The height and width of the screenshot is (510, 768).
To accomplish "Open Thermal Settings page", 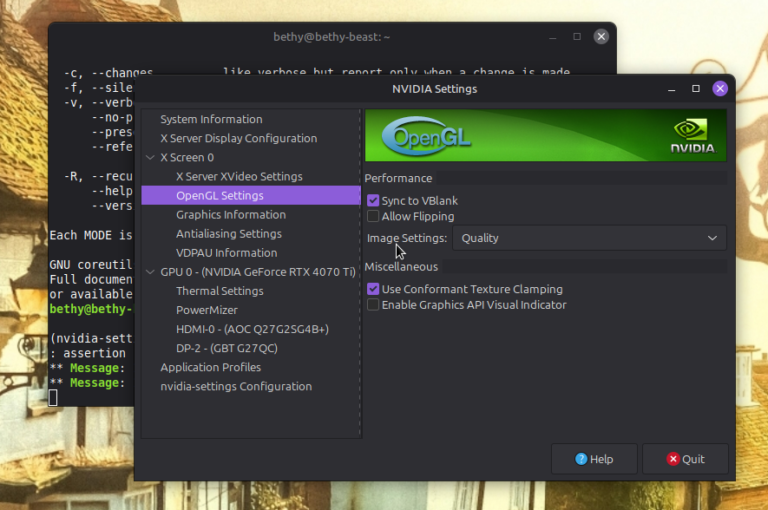I will coord(219,291).
